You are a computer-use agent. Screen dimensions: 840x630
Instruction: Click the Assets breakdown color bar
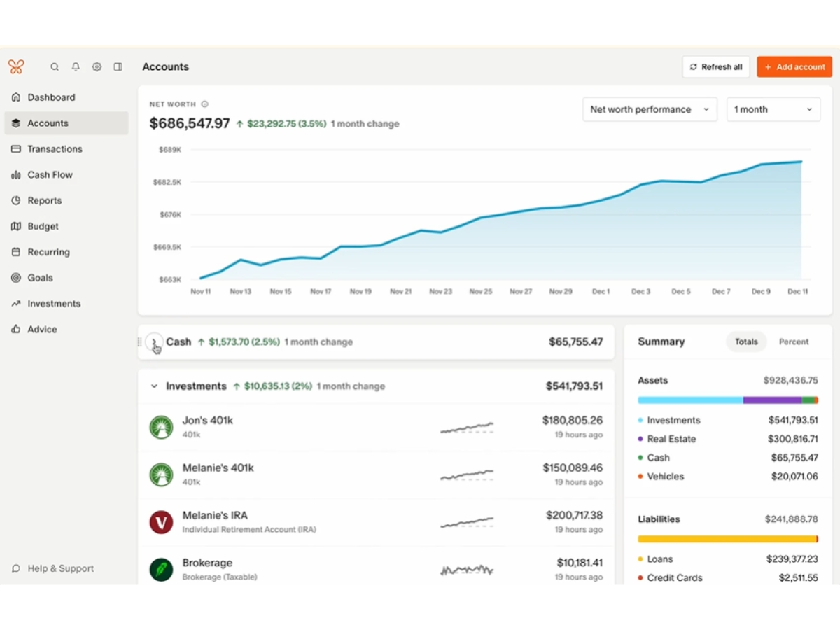(728, 400)
